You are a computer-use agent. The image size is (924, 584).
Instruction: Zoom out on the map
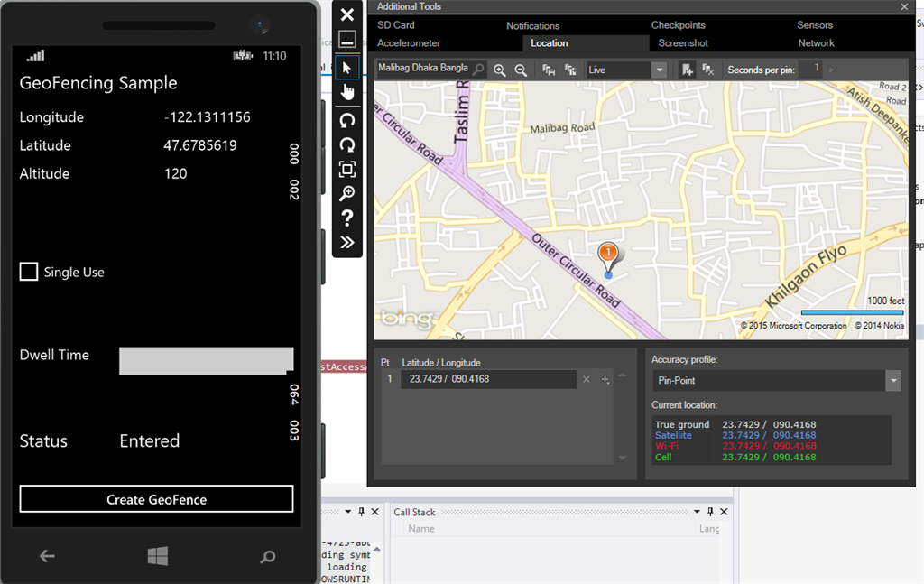(x=521, y=70)
